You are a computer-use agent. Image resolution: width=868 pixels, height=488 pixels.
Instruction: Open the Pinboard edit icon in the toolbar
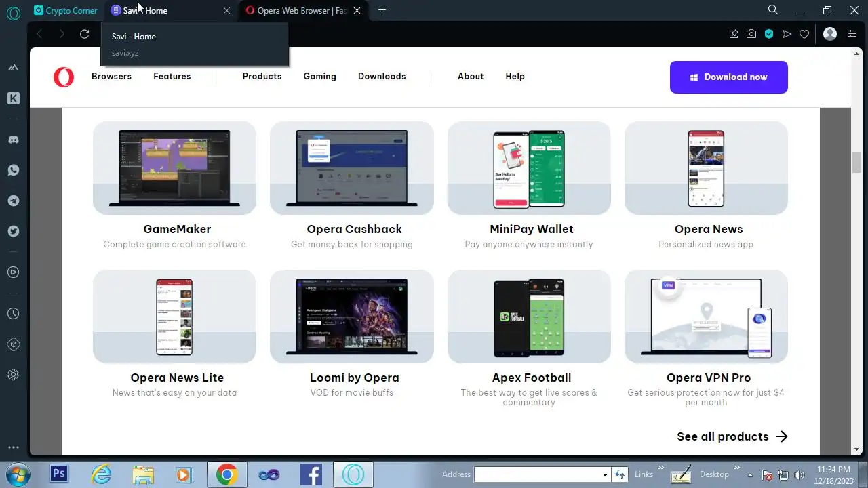coord(734,34)
